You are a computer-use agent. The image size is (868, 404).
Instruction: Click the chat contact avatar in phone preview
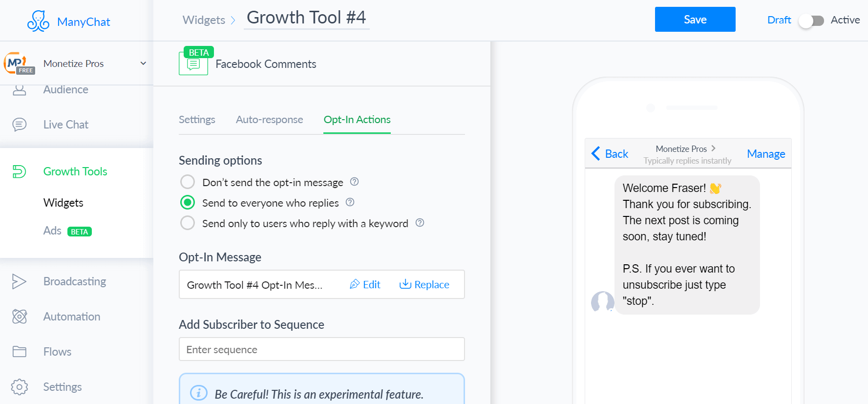602,301
